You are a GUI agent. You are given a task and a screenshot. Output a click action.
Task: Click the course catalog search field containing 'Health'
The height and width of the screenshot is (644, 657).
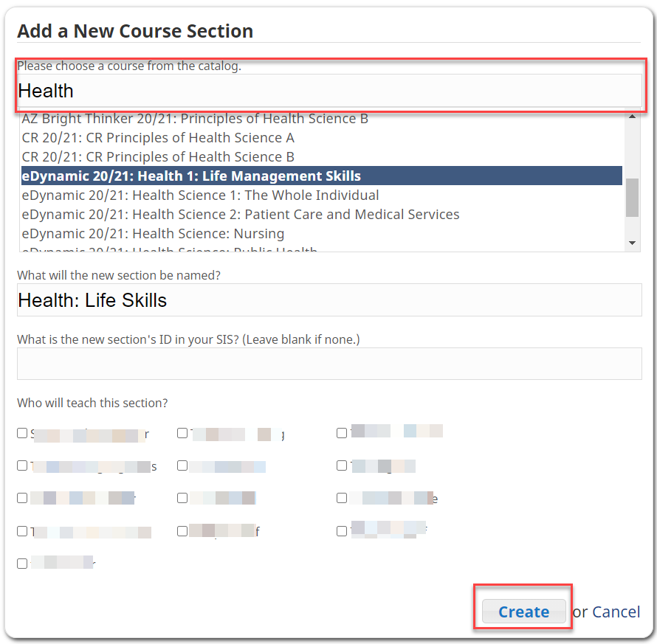(328, 90)
